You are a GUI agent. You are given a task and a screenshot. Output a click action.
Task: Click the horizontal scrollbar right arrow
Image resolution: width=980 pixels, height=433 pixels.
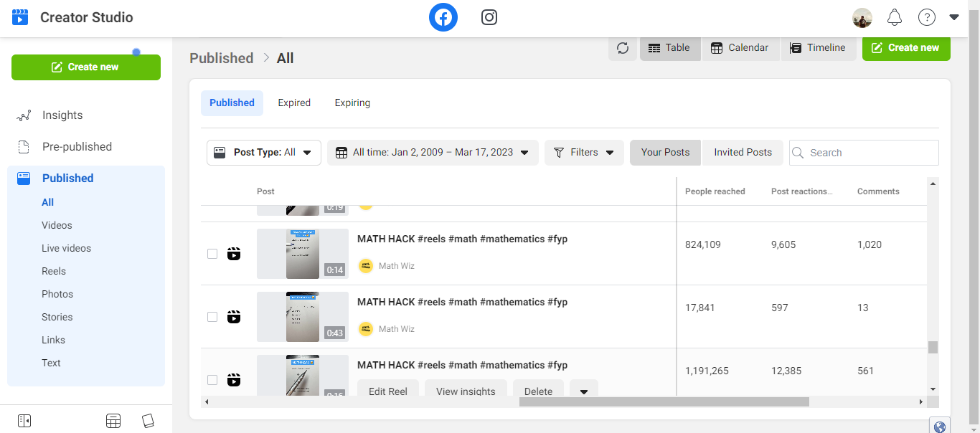pyautogui.click(x=922, y=402)
